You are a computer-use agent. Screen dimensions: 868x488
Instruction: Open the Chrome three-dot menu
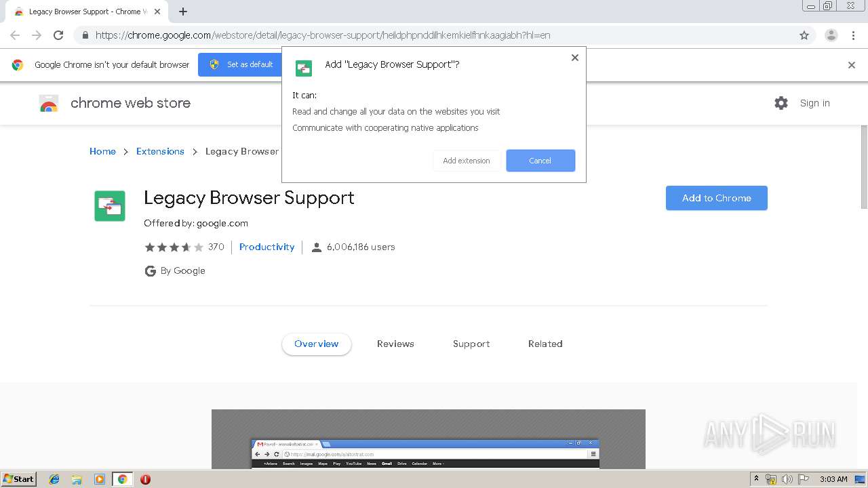[x=853, y=35]
